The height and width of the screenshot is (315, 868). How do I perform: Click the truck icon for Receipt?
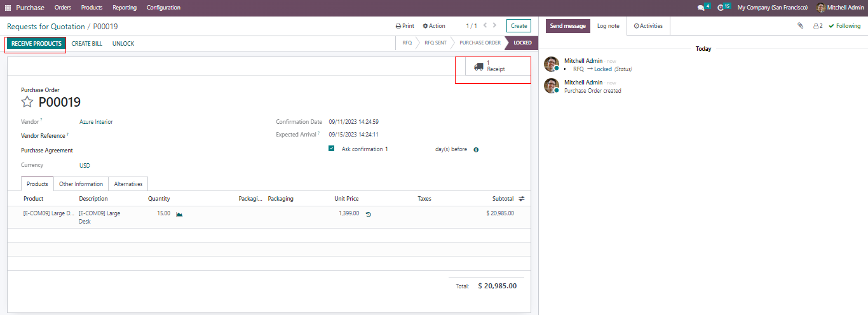pyautogui.click(x=478, y=66)
